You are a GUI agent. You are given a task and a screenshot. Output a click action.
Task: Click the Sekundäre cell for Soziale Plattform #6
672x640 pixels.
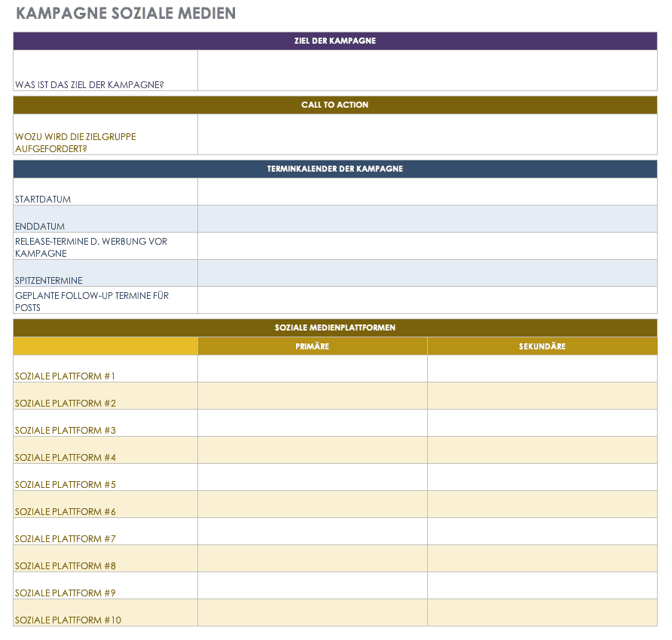[x=542, y=504]
